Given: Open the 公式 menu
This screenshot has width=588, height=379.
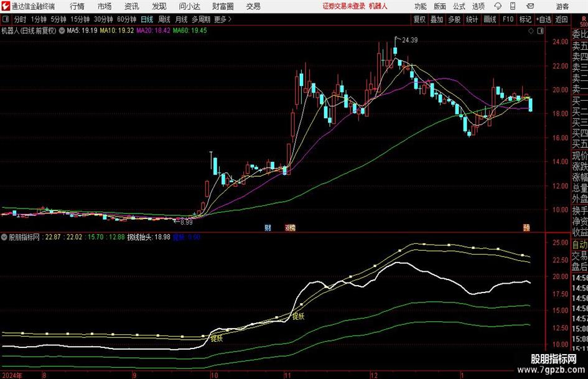Looking at the screenshot, I should [x=459, y=6].
